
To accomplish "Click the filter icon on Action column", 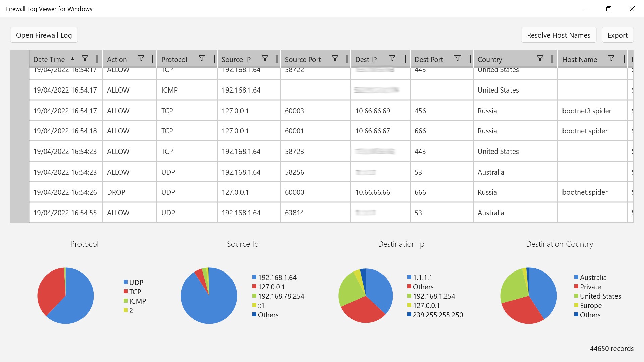I will pyautogui.click(x=142, y=59).
